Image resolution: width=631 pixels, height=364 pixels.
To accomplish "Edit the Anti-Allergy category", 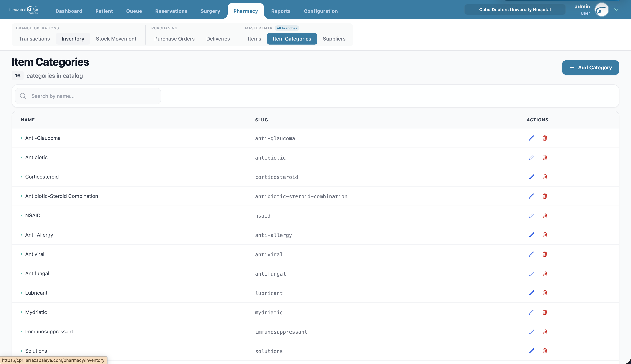I will click(x=531, y=235).
